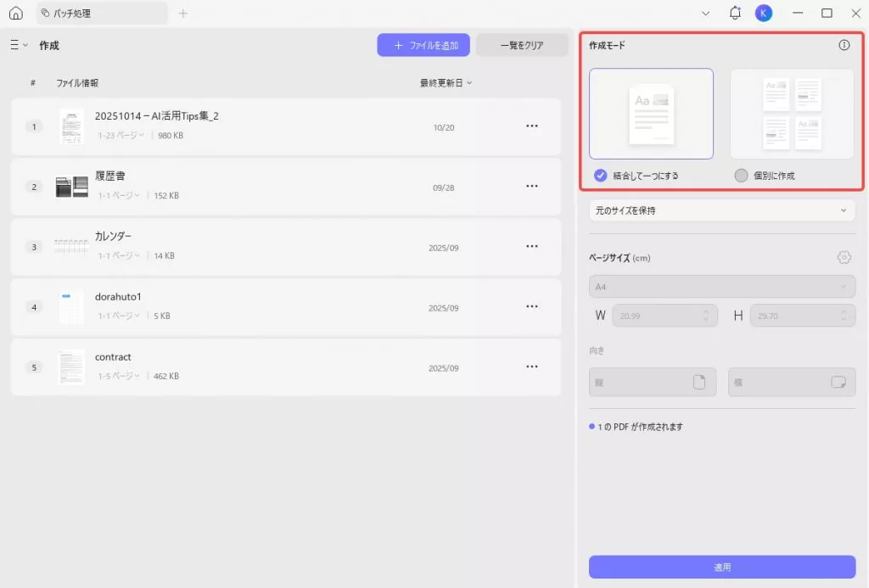Open the options menu for contract file

[532, 367]
